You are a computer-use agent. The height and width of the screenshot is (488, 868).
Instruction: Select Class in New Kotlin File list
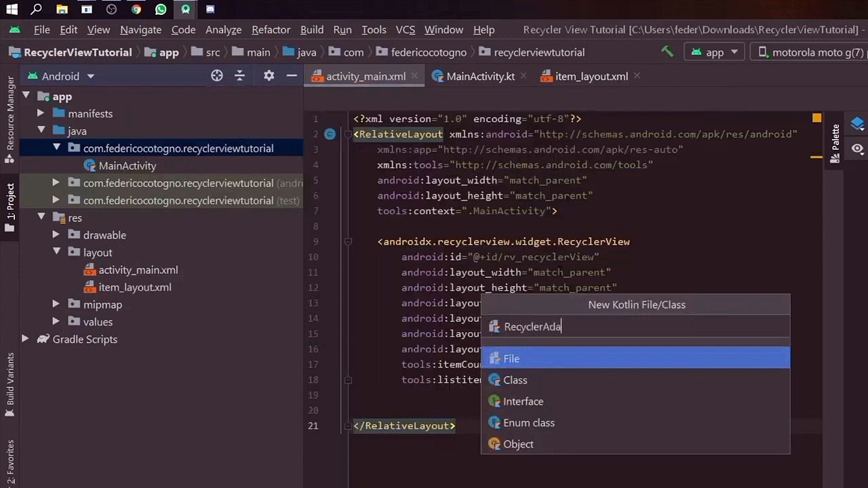[x=515, y=380]
